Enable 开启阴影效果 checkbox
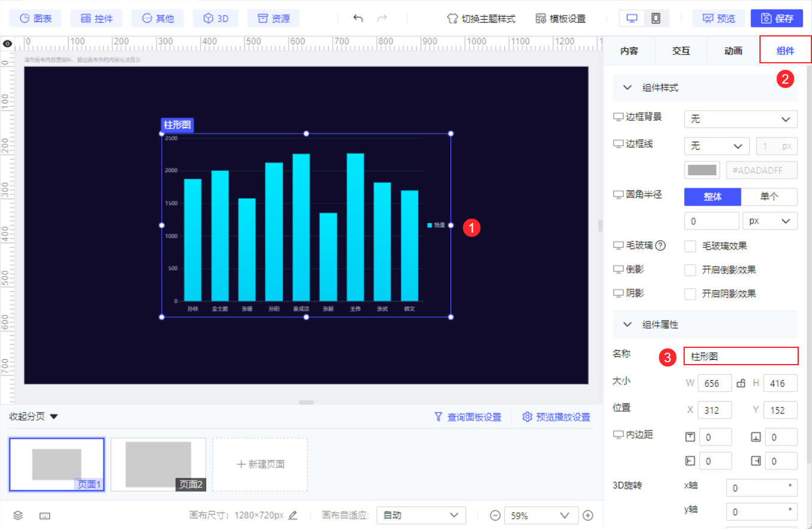812x529 pixels. point(690,294)
